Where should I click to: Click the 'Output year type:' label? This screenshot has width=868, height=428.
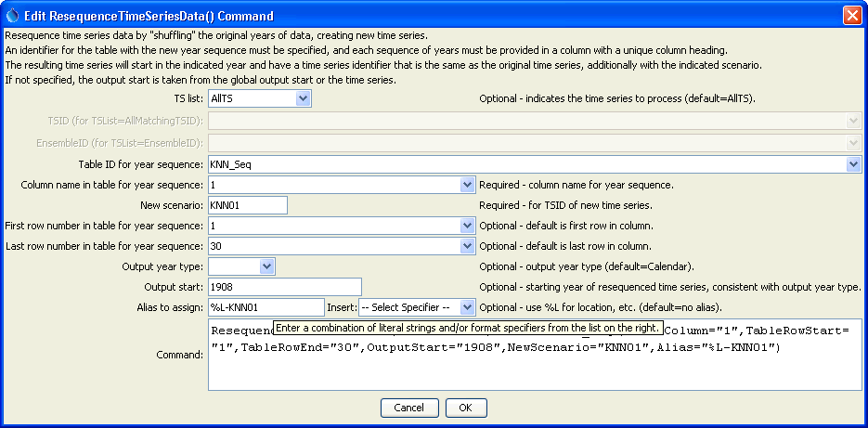[x=162, y=266]
